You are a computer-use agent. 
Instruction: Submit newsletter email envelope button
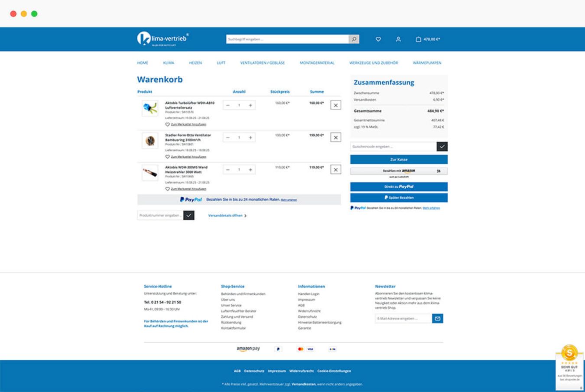pyautogui.click(x=438, y=318)
